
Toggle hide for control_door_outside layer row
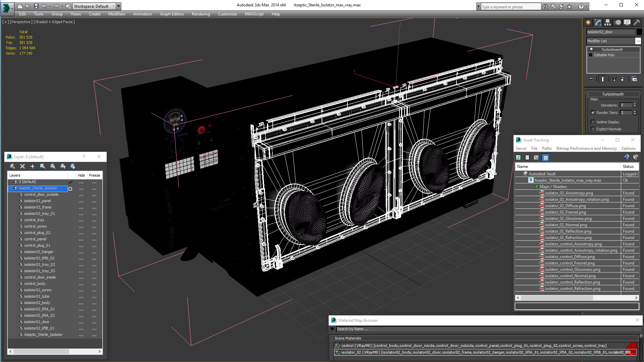tap(81, 195)
